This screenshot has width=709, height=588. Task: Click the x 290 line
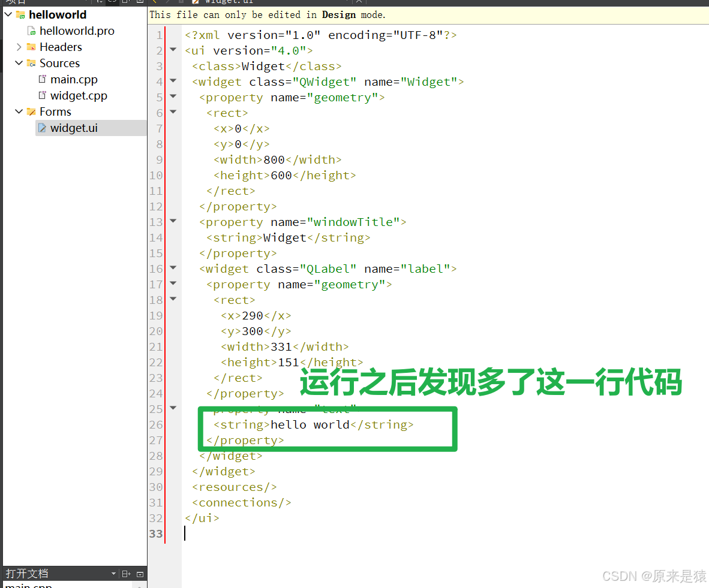point(256,315)
